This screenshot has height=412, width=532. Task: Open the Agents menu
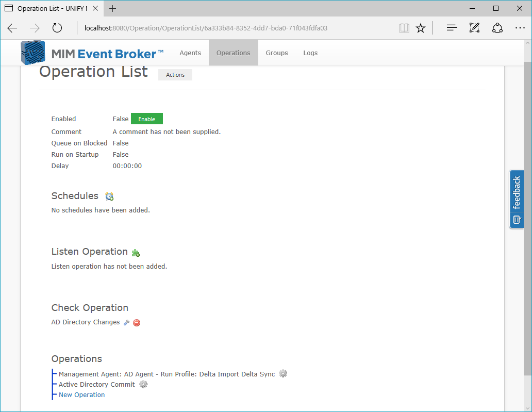pos(190,53)
